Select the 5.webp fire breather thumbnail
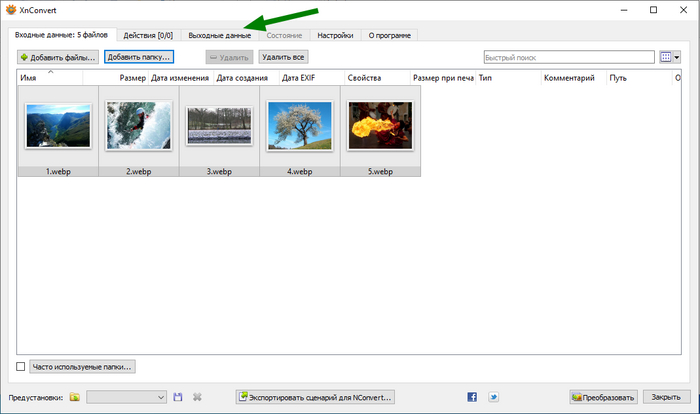This screenshot has width=700, height=414. 380,125
